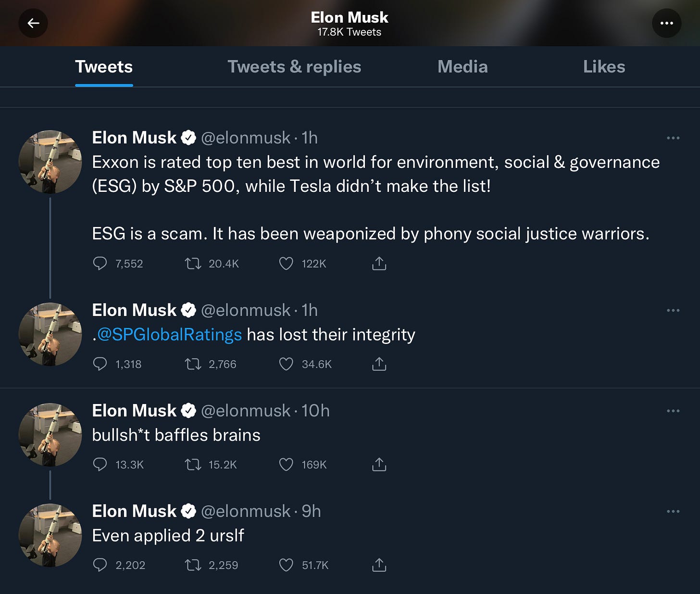Screen dimensions: 700x594
Task: Open the @SPGlobalRatings mention link
Action: [x=169, y=335]
